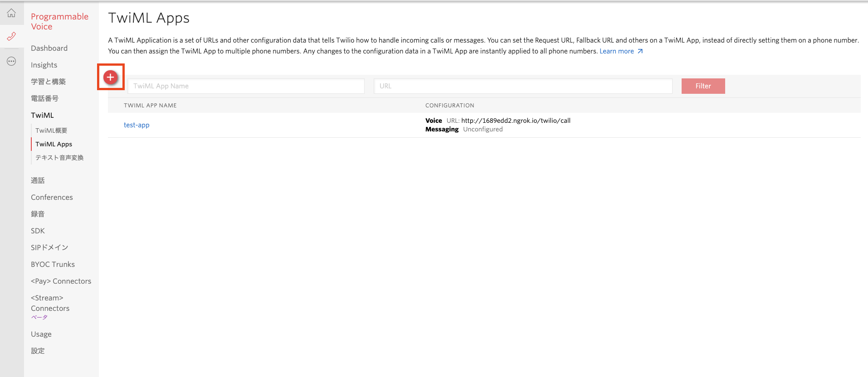The height and width of the screenshot is (377, 868).
Task: Open BYOC Trunks sidebar item
Action: [x=53, y=264]
